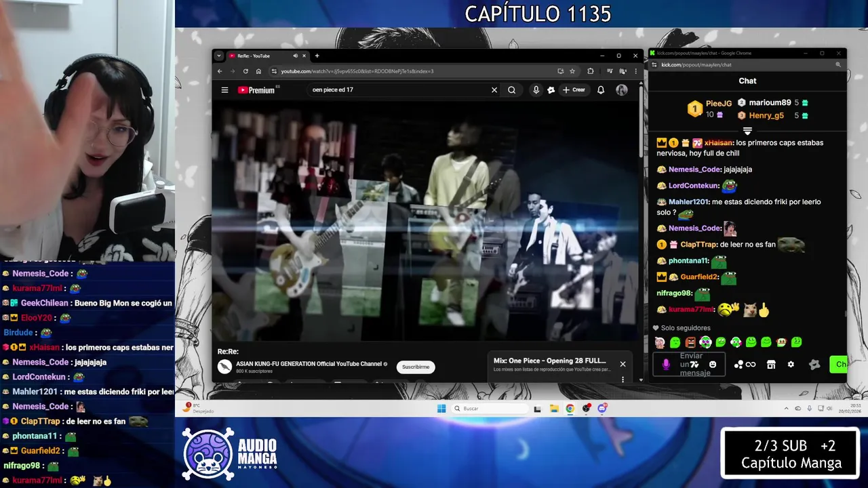Mute the Re:Re: YouTube tab audio
The image size is (868, 488).
tap(295, 56)
